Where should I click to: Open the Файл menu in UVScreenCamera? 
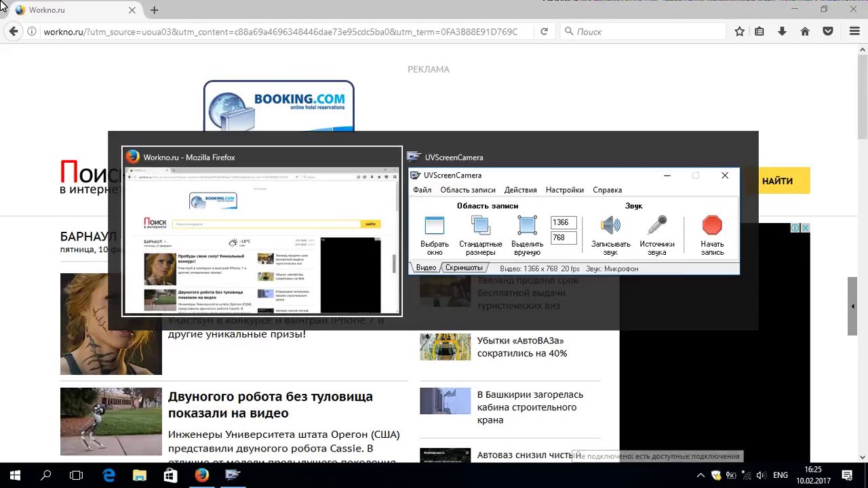(x=422, y=190)
